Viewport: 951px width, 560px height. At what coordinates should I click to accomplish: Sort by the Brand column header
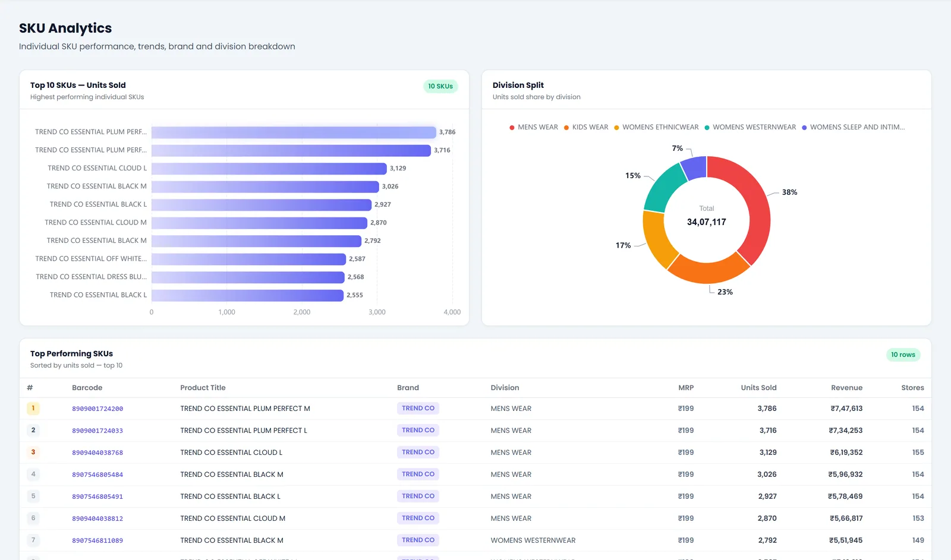(408, 388)
